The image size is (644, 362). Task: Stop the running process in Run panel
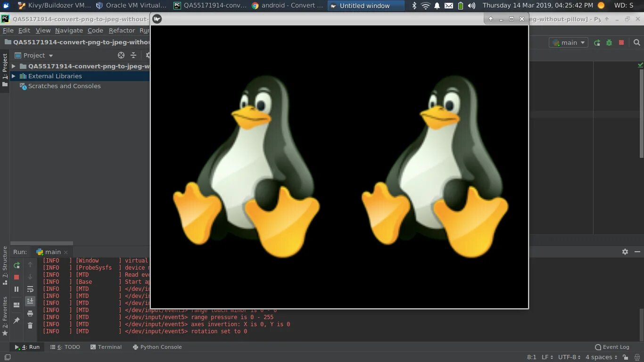point(17,277)
